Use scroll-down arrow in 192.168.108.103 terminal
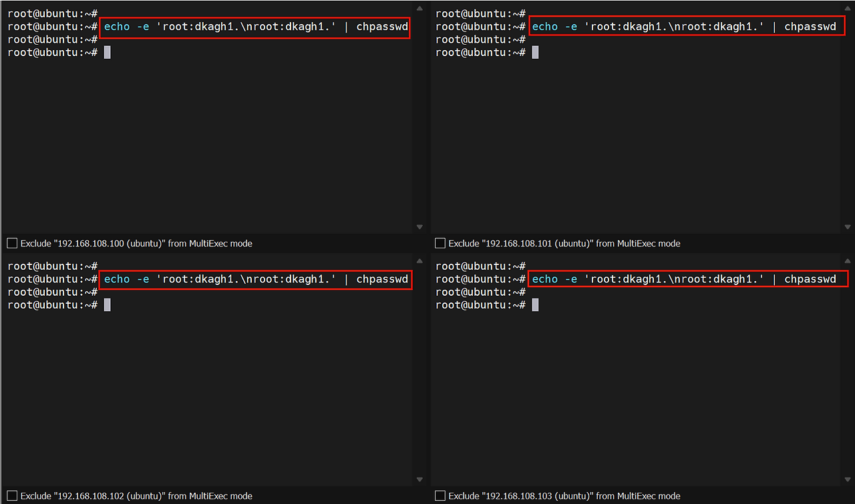 click(x=849, y=479)
